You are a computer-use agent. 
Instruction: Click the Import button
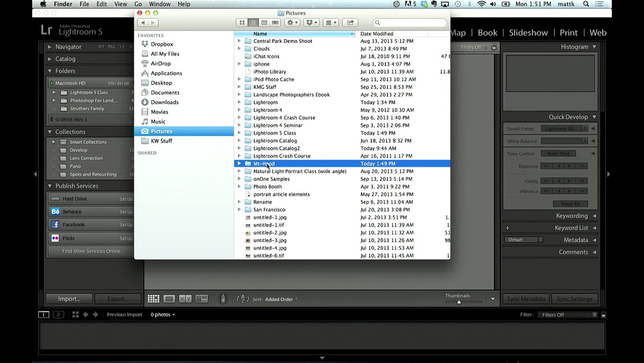[69, 299]
